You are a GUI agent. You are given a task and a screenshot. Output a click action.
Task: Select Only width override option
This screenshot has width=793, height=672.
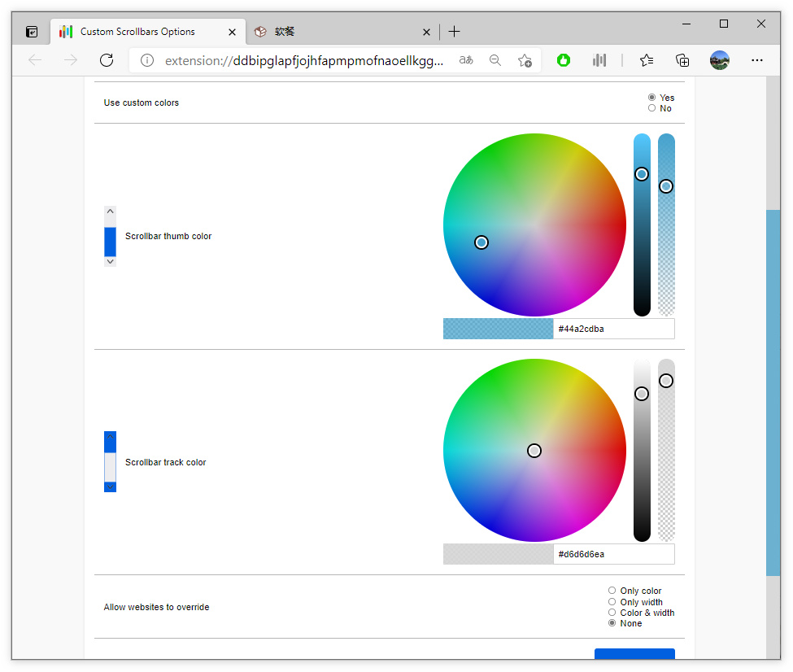[612, 602]
